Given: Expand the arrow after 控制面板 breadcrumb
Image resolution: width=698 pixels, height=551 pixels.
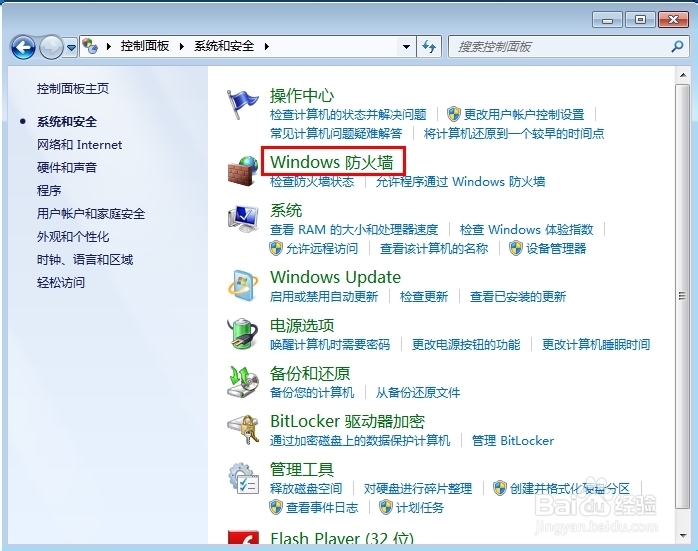Looking at the screenshot, I should coord(182,46).
